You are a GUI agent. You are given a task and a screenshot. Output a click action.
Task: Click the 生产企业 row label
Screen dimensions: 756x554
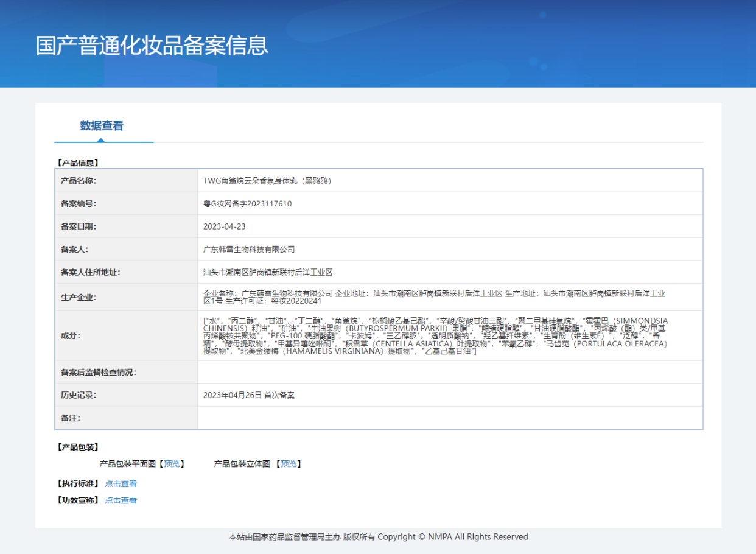[x=79, y=298]
